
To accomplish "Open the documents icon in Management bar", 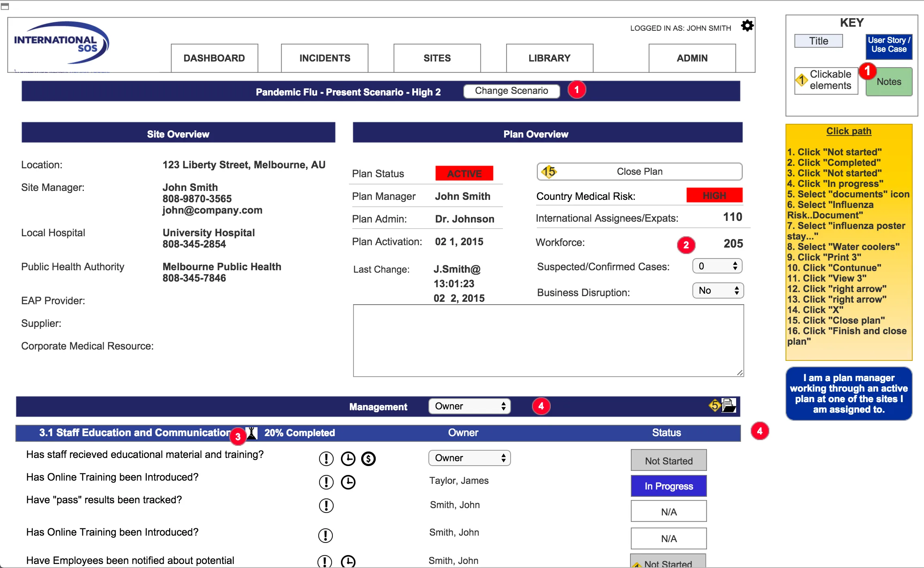I will (728, 405).
